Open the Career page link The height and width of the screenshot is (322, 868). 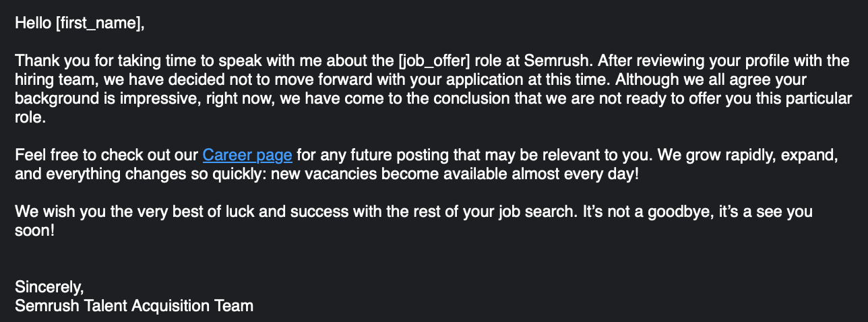[x=247, y=156]
